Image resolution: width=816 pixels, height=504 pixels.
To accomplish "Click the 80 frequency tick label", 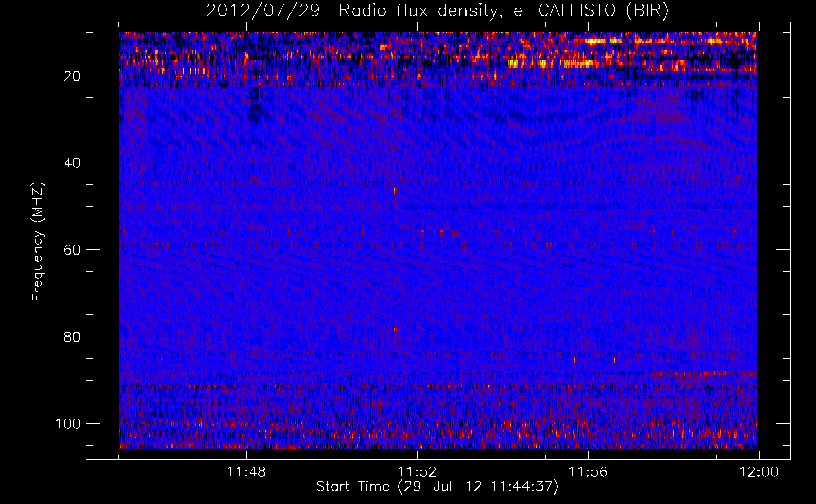I will [72, 337].
